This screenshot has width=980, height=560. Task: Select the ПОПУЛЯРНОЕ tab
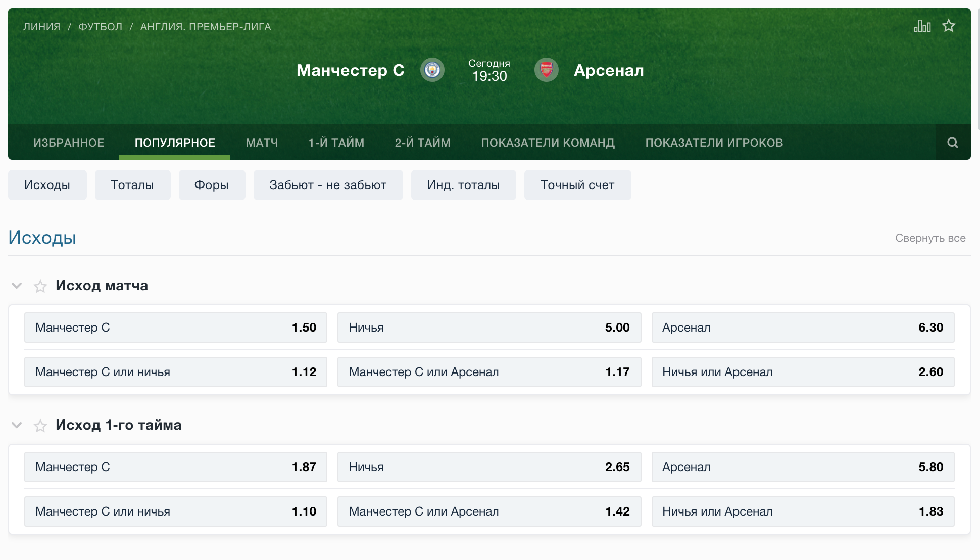click(x=175, y=143)
